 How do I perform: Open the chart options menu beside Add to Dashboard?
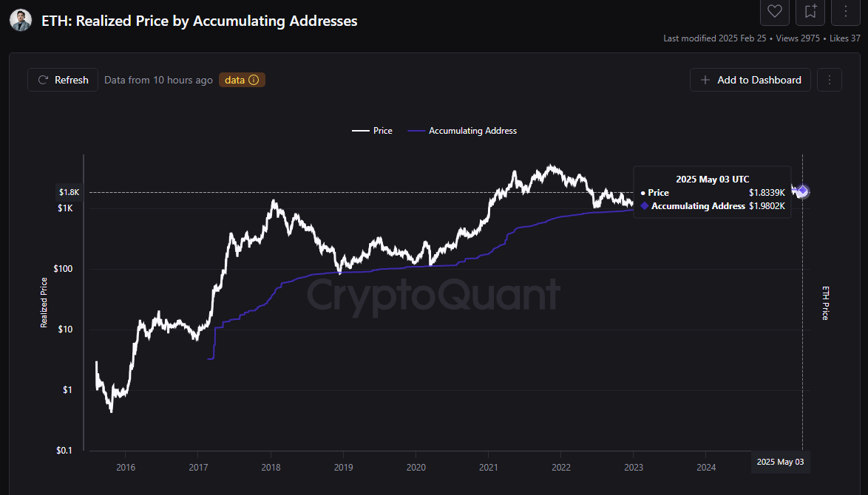pyautogui.click(x=829, y=79)
